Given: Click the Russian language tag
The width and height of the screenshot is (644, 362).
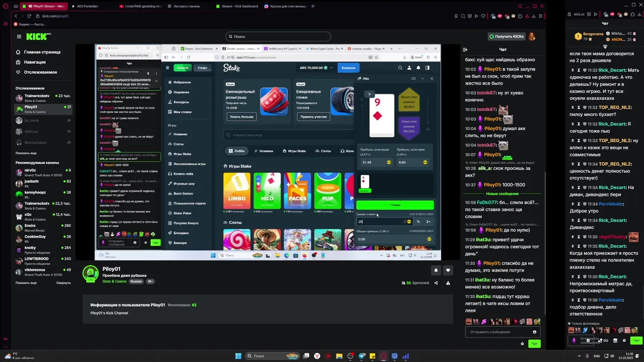Looking at the screenshot, I should [136, 282].
